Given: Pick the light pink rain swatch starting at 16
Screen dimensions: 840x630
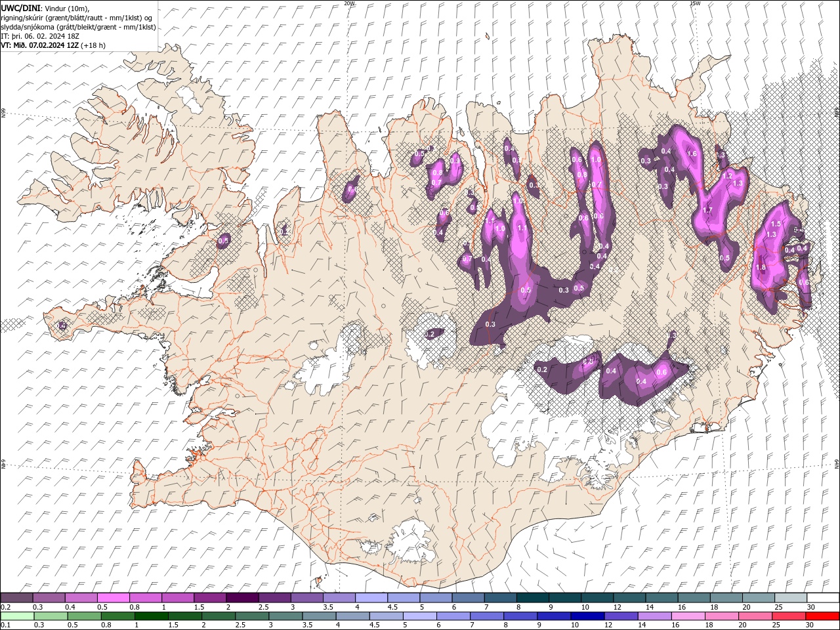Looking at the screenshot, I should 687,616.
